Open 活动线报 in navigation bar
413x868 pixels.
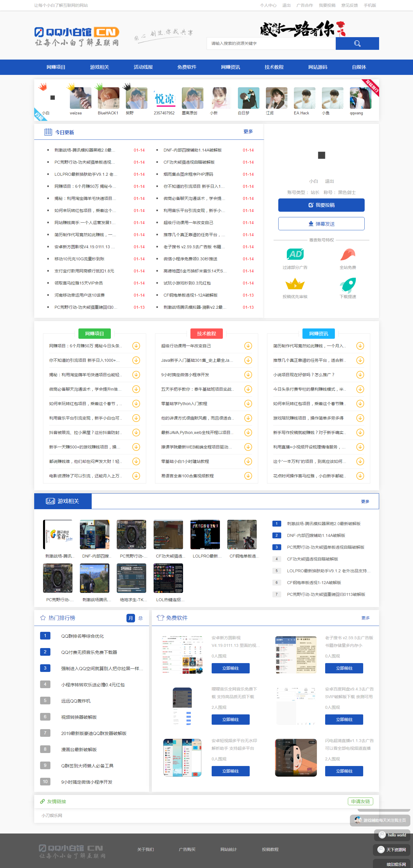coord(143,67)
